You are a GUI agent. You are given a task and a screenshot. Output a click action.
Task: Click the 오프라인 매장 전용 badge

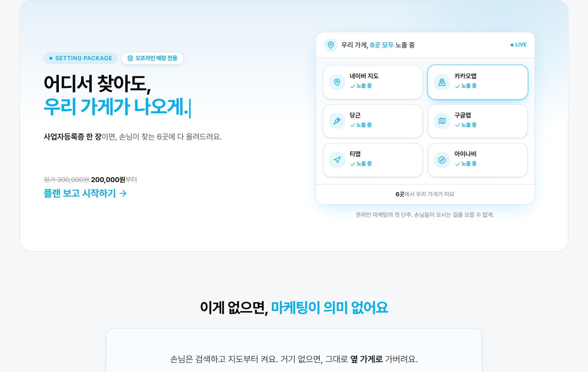(x=152, y=58)
